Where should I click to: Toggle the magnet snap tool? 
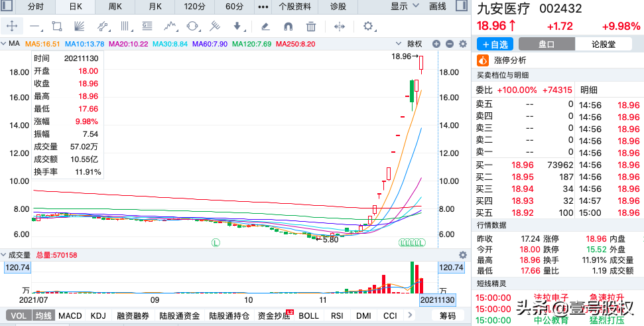[x=289, y=27]
